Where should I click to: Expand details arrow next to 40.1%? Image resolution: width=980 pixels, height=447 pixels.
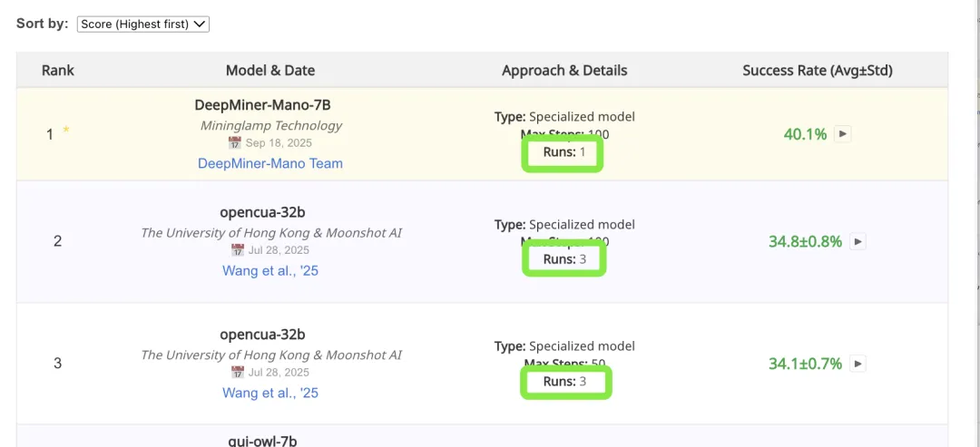[842, 134]
